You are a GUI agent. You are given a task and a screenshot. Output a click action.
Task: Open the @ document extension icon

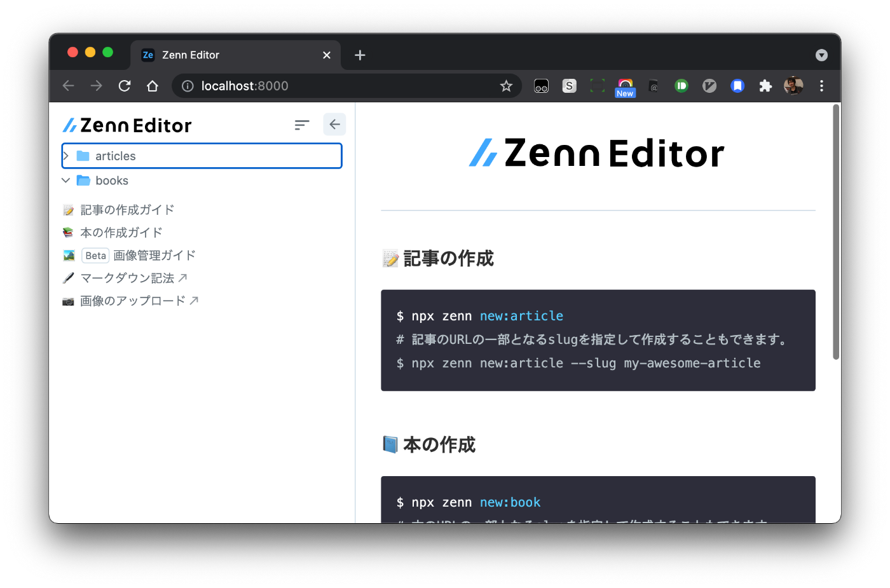tap(654, 86)
